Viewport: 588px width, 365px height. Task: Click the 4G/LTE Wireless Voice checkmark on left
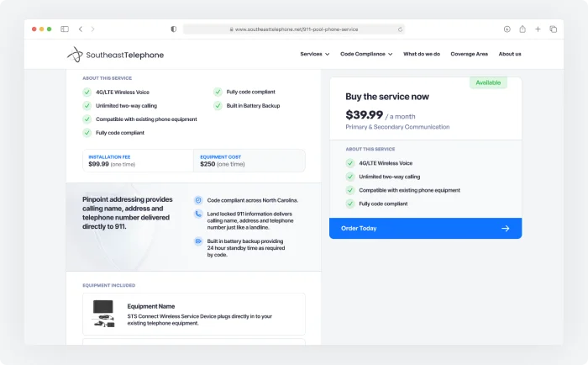(x=87, y=92)
